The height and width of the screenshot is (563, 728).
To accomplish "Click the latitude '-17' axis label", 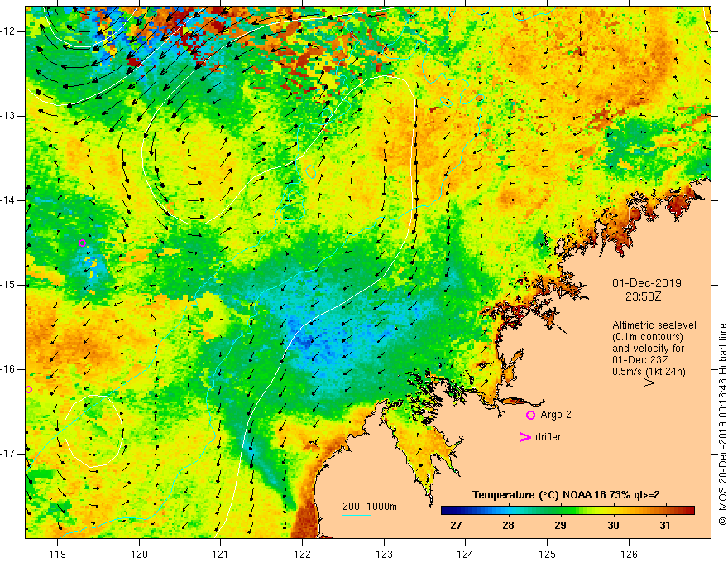I will (x=8, y=454).
